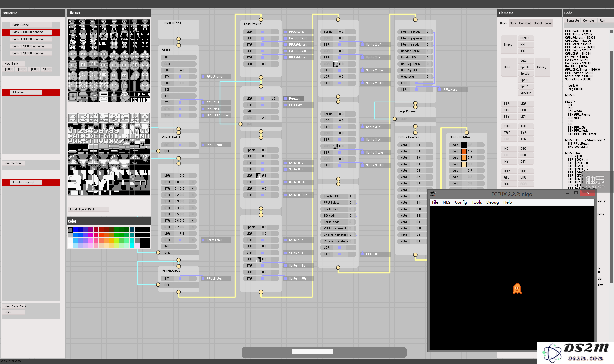The height and width of the screenshot is (364, 614).
Task: Click the sprite tile icon beside value A9
Action: 258,259
